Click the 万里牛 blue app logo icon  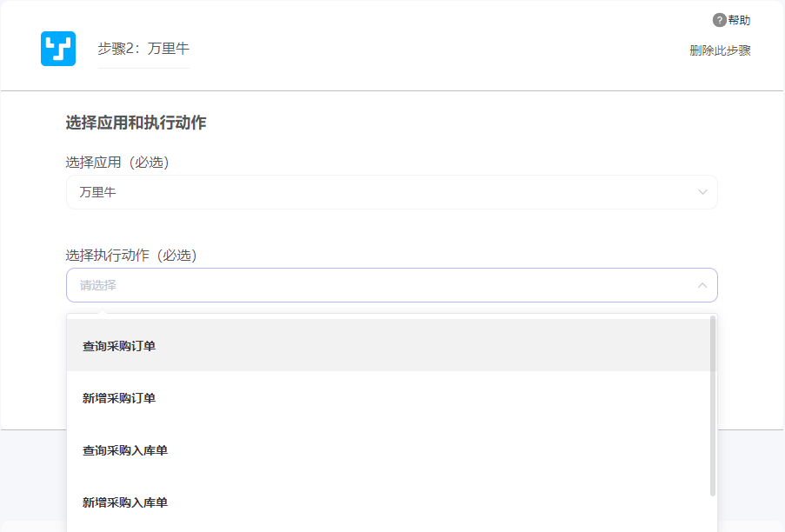tap(58, 49)
